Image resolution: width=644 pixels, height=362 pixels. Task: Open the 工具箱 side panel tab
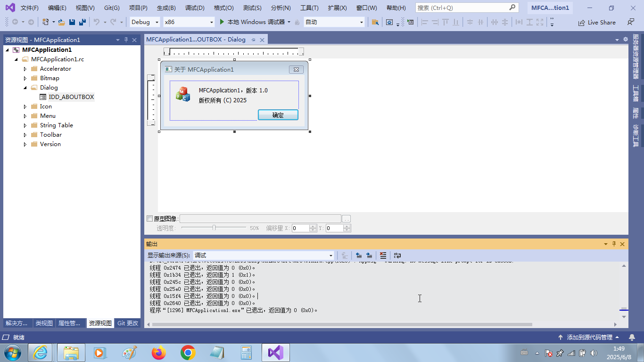click(636, 93)
